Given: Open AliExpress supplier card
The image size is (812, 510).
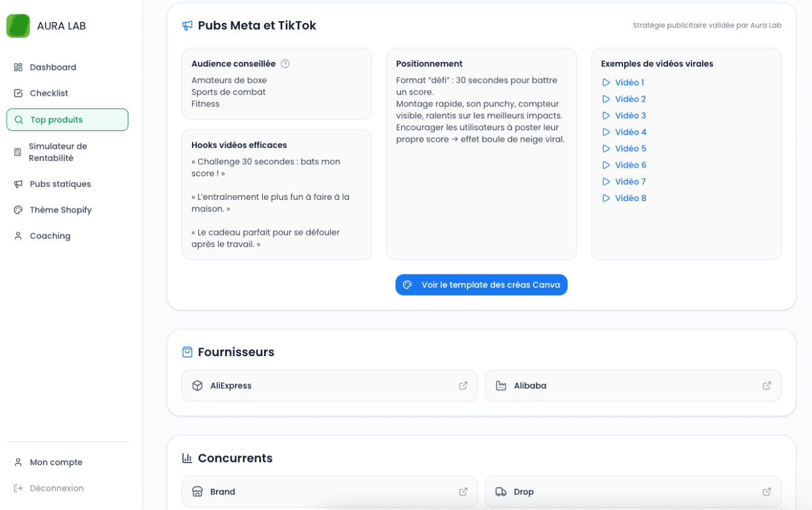Looking at the screenshot, I should pyautogui.click(x=329, y=386).
